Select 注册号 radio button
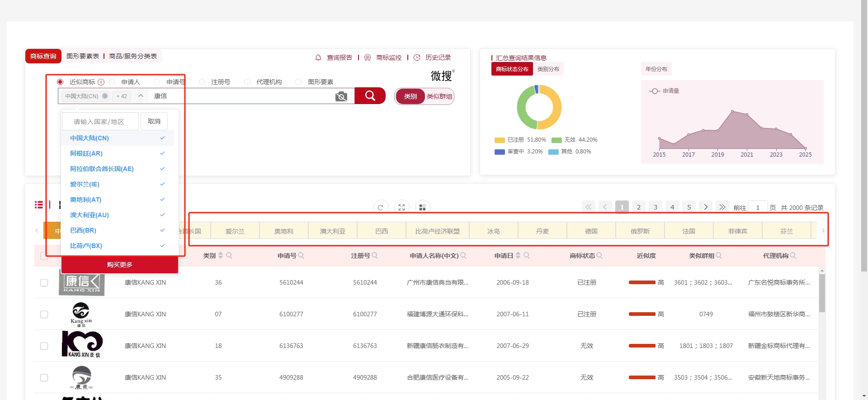 (202, 82)
